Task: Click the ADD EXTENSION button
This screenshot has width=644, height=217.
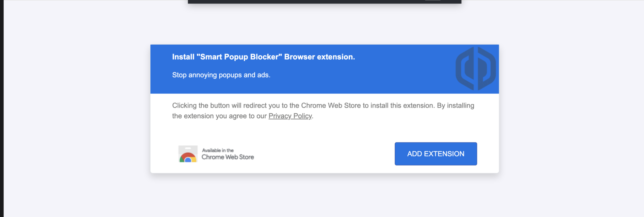Action: 436,154
